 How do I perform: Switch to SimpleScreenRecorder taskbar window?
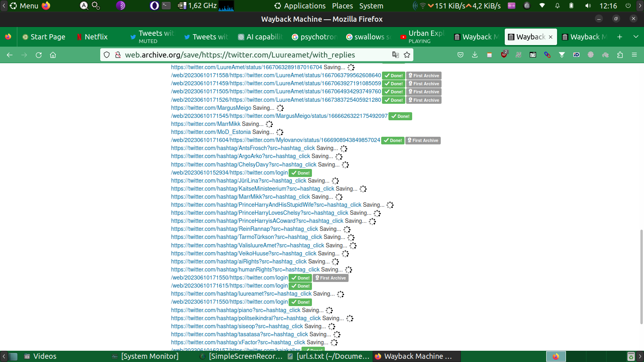[242, 356]
